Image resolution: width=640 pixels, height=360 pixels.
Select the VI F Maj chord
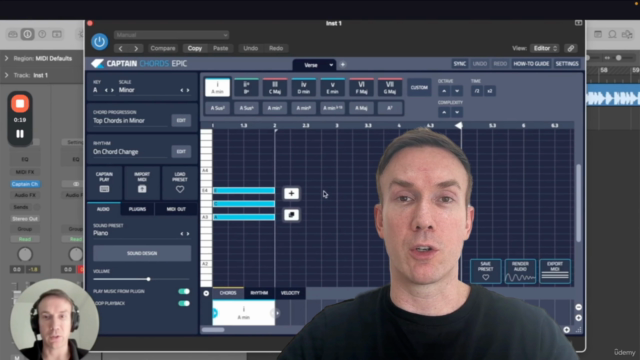(362, 87)
